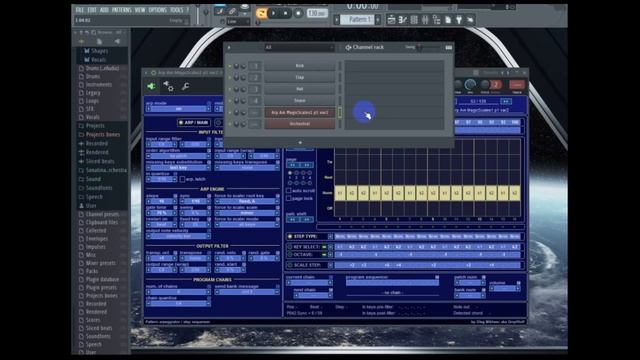
Task: Click the mute LED of Kick channel
Action: coord(230,66)
